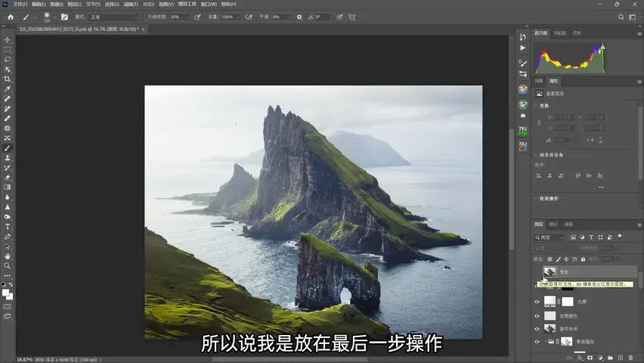The height and width of the screenshot is (363, 644).
Task: Open the History panel icon
Action: coord(523,37)
